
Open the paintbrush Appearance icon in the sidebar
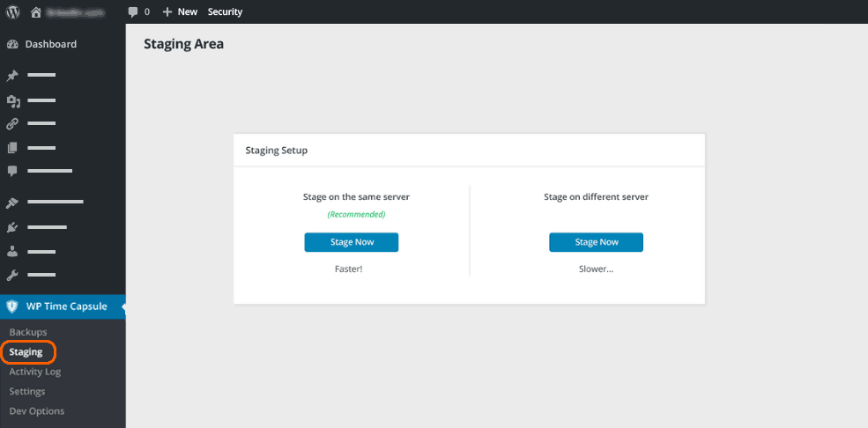13,203
